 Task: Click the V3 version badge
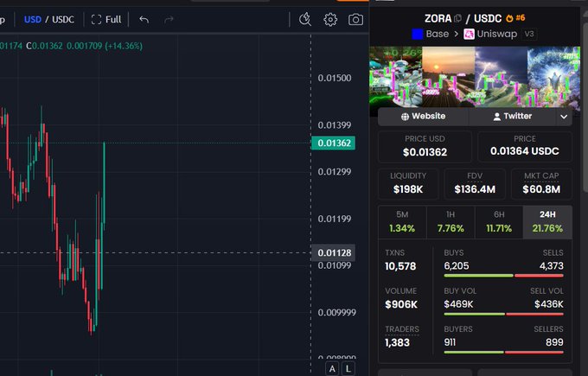point(528,34)
